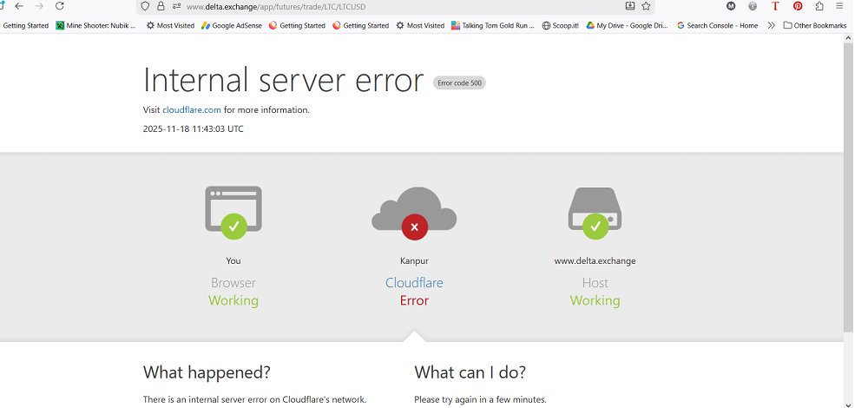Go back with the browser back arrow
Viewport: 868px width, 408px height.
pos(19,6)
